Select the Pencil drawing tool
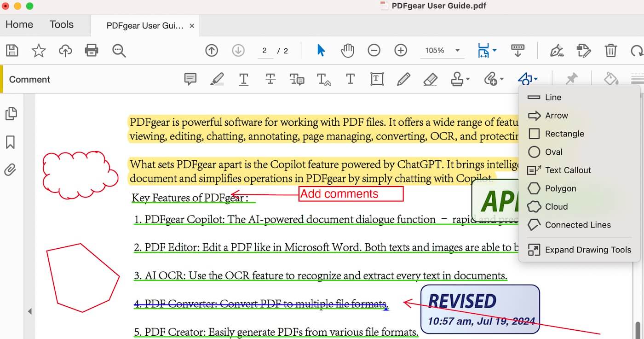Image resolution: width=644 pixels, height=339 pixels. (403, 79)
